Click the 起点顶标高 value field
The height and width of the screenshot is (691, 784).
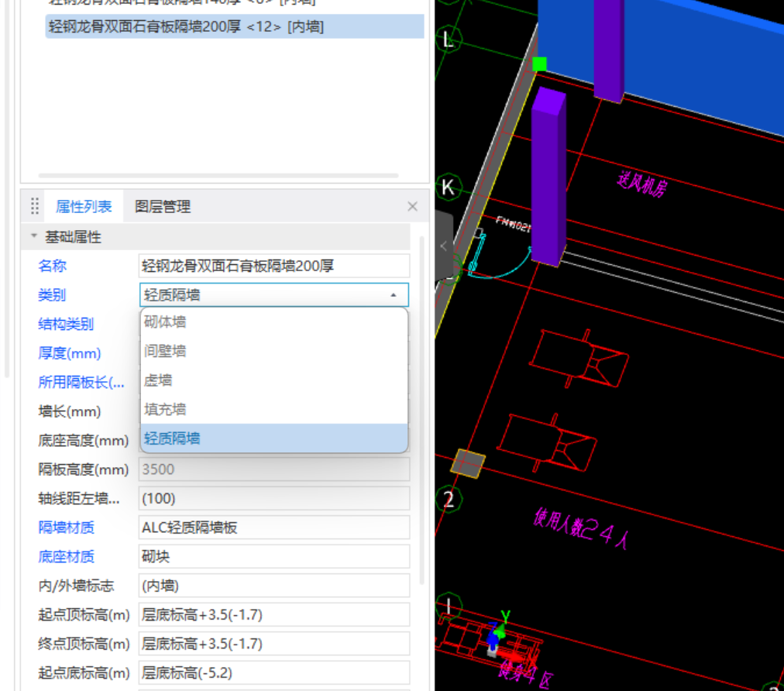273,615
